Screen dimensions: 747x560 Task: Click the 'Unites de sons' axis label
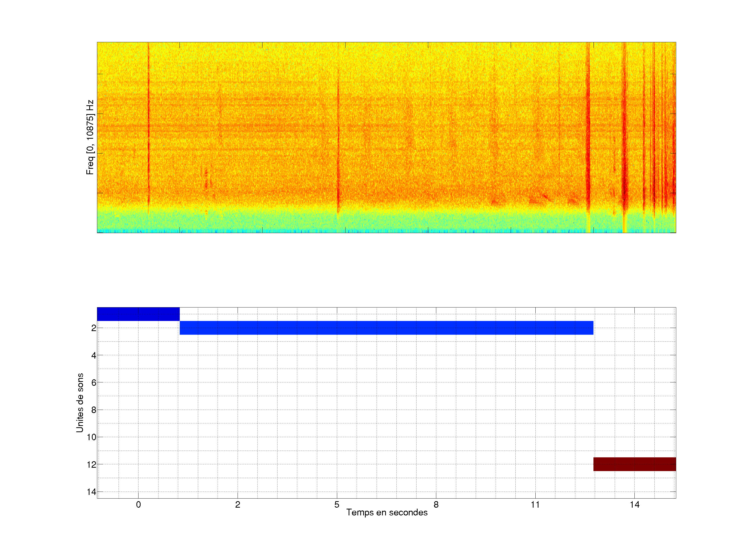coord(80,403)
